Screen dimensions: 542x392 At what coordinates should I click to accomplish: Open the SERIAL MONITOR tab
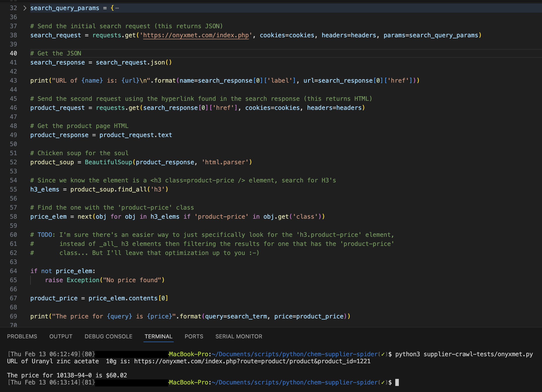click(x=238, y=336)
